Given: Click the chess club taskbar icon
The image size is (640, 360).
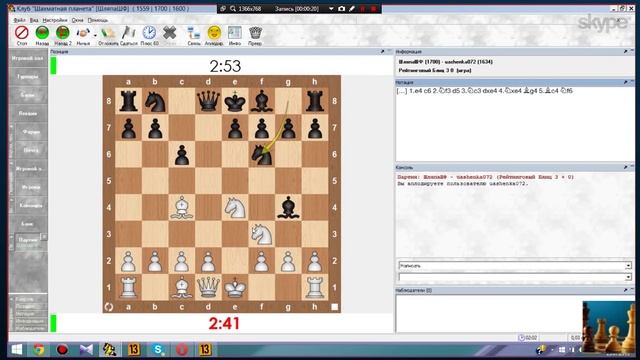Looking at the screenshot, I should tap(109, 350).
